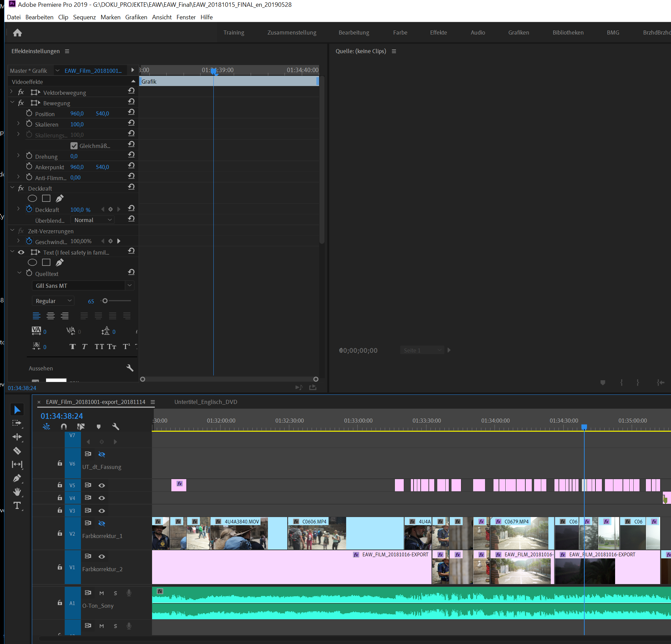Hide track V1 Farbkorrektur_2
This screenshot has width=671, height=644.
tap(102, 556)
